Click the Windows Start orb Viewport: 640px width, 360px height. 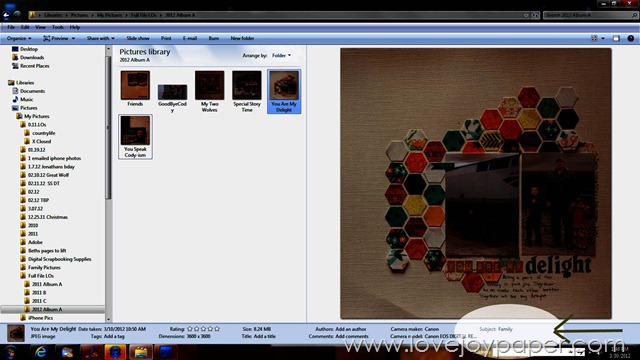pos(11,352)
